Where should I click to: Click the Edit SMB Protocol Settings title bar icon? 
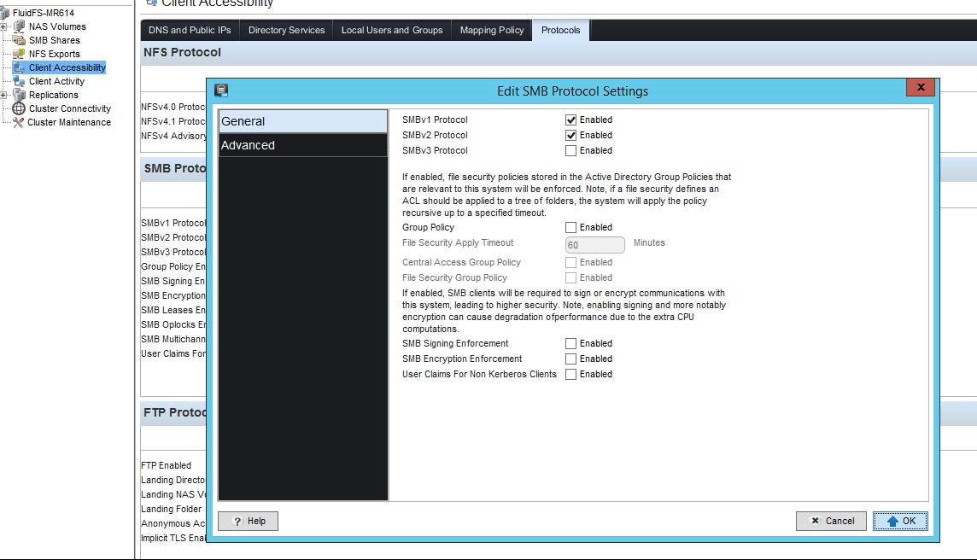click(222, 87)
